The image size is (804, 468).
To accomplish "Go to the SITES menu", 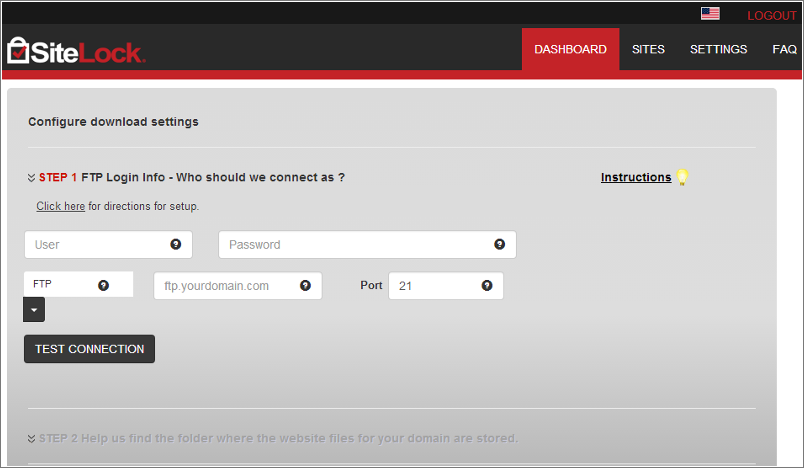I will pos(648,49).
